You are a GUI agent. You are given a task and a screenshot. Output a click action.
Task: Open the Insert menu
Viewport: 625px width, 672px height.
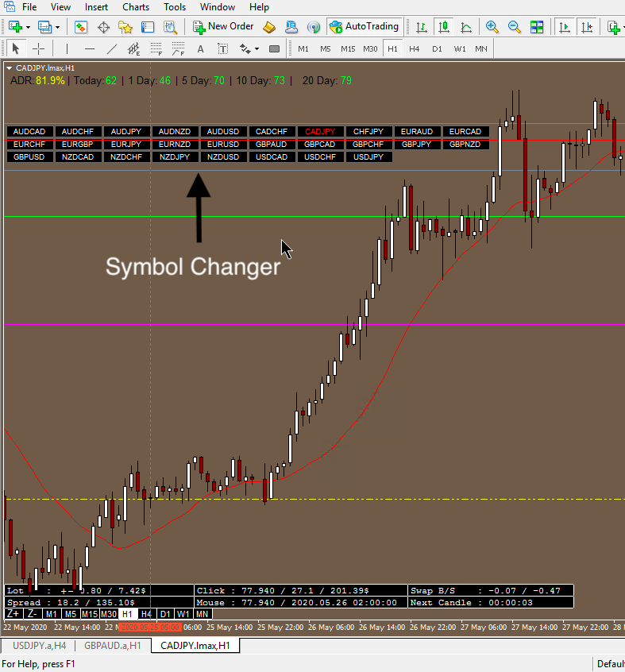point(96,7)
